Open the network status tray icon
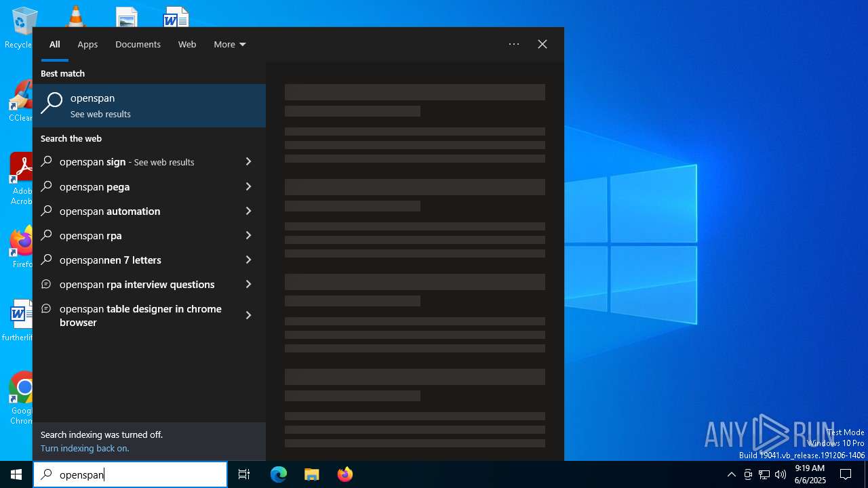The height and width of the screenshot is (488, 868). [764, 474]
